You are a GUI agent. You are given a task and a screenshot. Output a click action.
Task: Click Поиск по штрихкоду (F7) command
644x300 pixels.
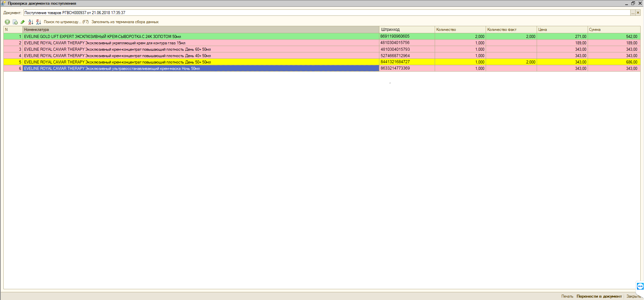pos(66,22)
